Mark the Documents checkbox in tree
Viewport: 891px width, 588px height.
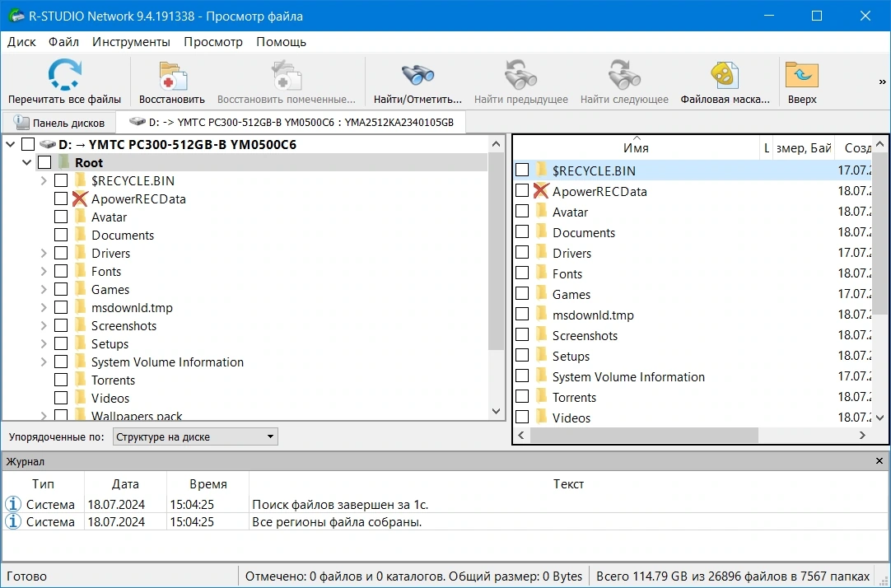61,235
